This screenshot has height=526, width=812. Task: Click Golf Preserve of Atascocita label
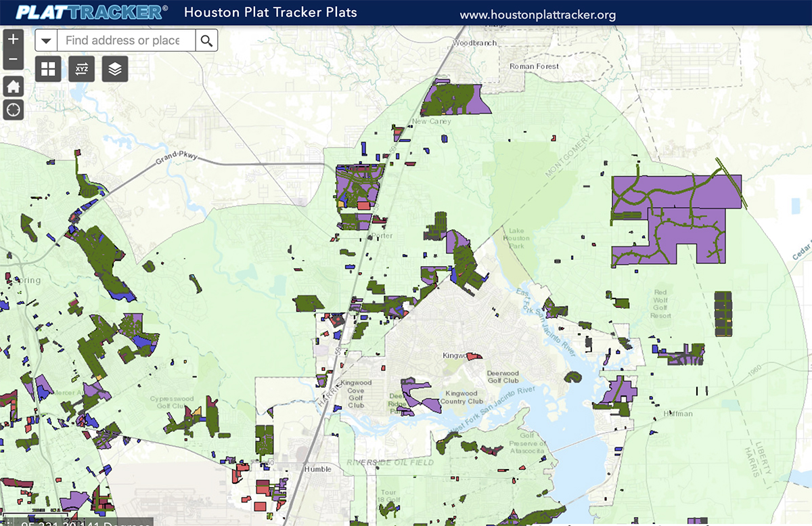527,443
